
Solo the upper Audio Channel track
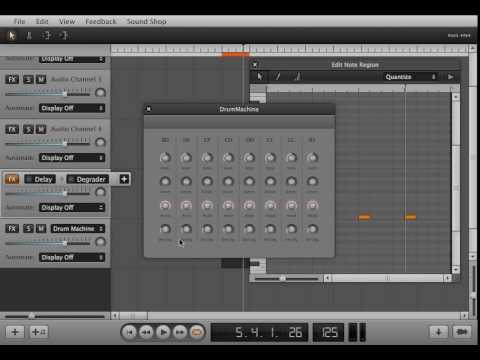28,79
